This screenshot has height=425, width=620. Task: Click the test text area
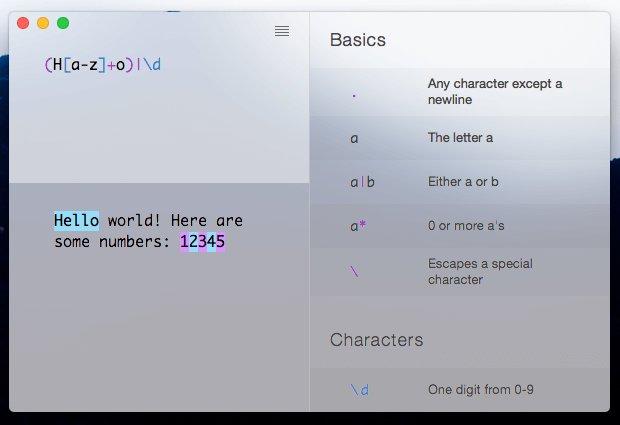(159, 297)
